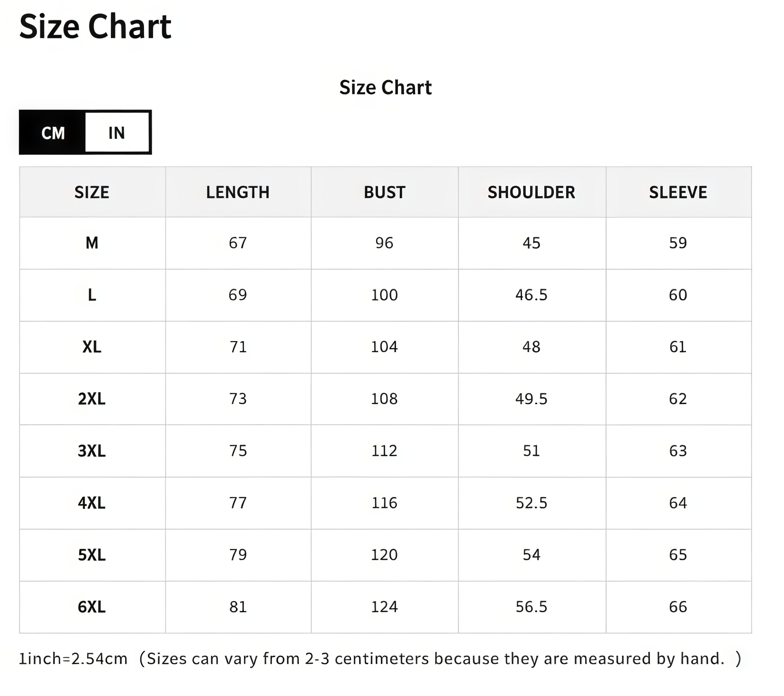Click the centered Size Chart table title
Viewport: 784px width, 696px height.
pos(385,88)
